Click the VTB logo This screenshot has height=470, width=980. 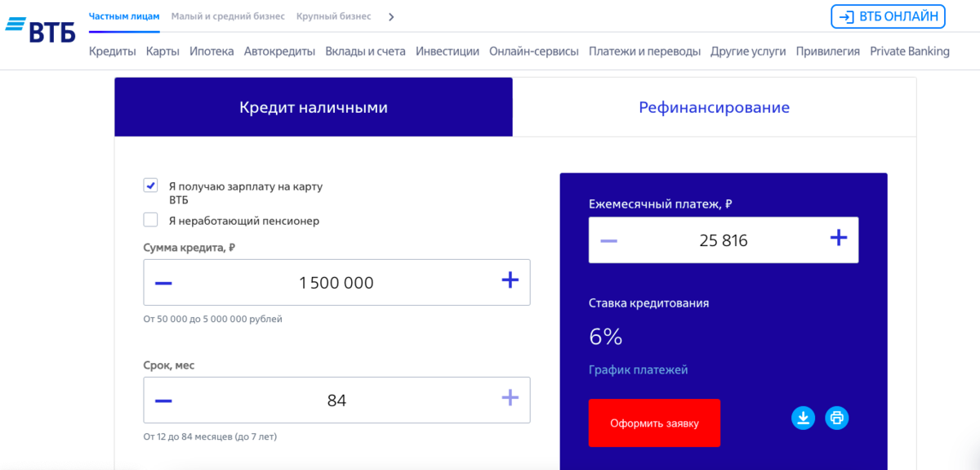pyautogui.click(x=40, y=29)
